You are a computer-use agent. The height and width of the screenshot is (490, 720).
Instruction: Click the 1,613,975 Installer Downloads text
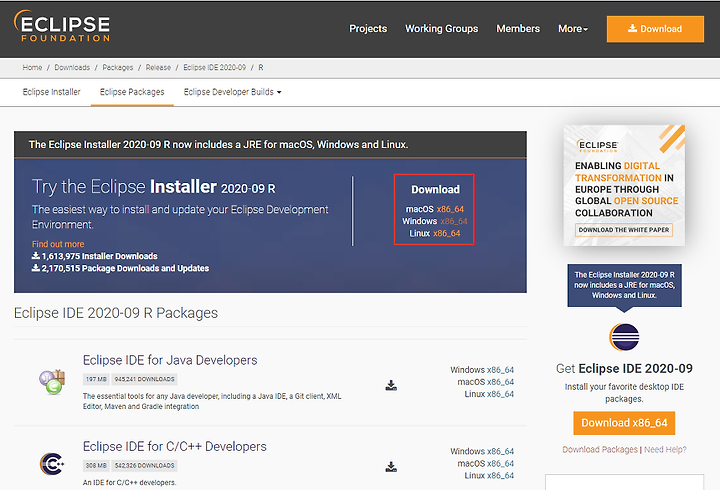[95, 256]
